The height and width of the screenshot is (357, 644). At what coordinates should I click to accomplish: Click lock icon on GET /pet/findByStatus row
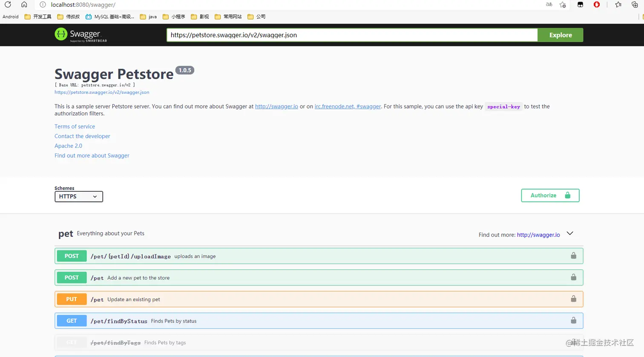pyautogui.click(x=574, y=320)
